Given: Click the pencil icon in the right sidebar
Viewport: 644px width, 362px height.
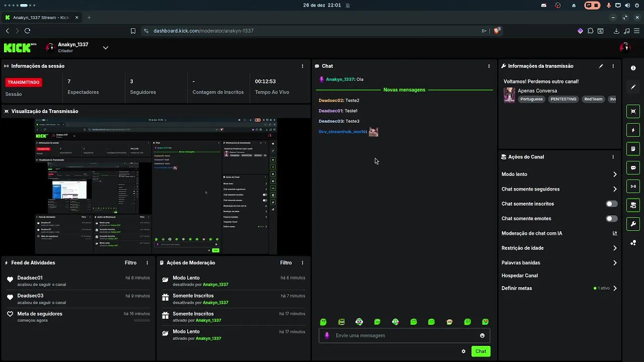Looking at the screenshot, I should [x=633, y=87].
